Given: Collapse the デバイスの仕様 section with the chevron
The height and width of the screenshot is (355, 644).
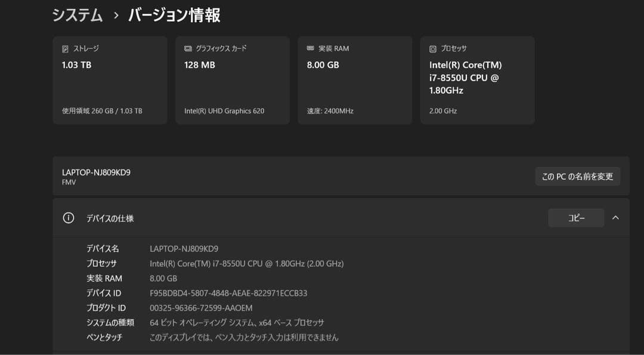Looking at the screenshot, I should [x=615, y=218].
